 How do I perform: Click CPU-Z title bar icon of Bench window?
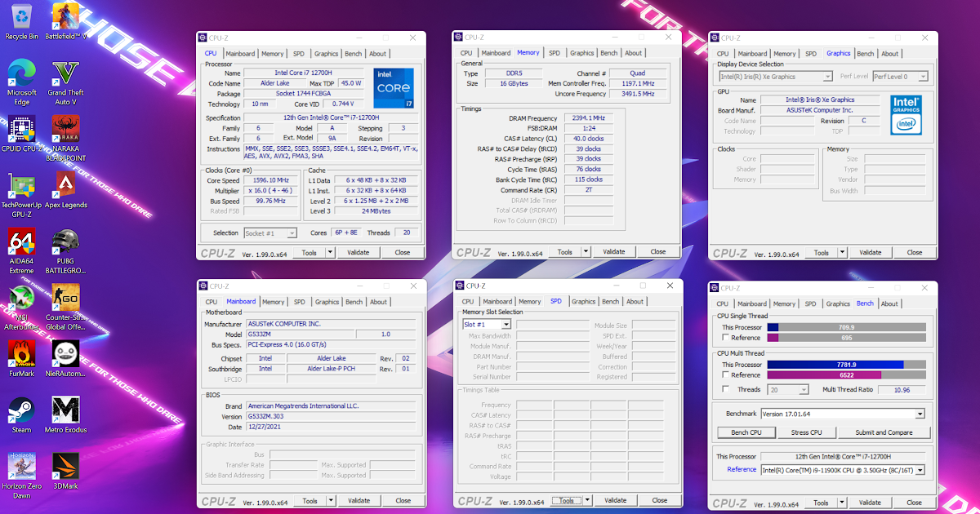pyautogui.click(x=715, y=288)
